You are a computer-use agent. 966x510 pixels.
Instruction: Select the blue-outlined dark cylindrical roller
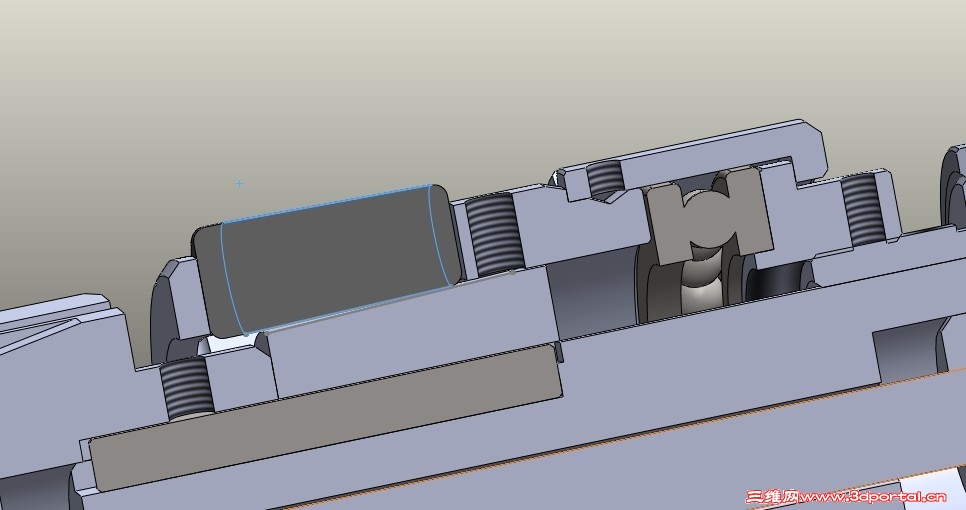[328, 261]
